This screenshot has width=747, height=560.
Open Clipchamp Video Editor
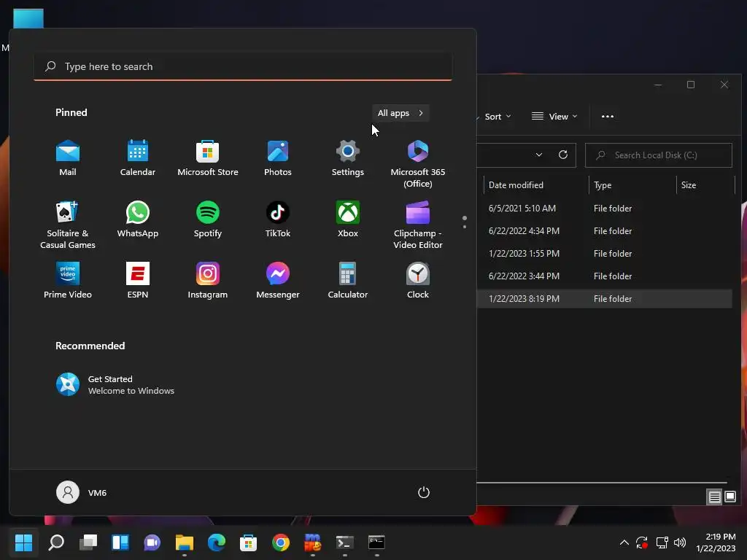[418, 225]
